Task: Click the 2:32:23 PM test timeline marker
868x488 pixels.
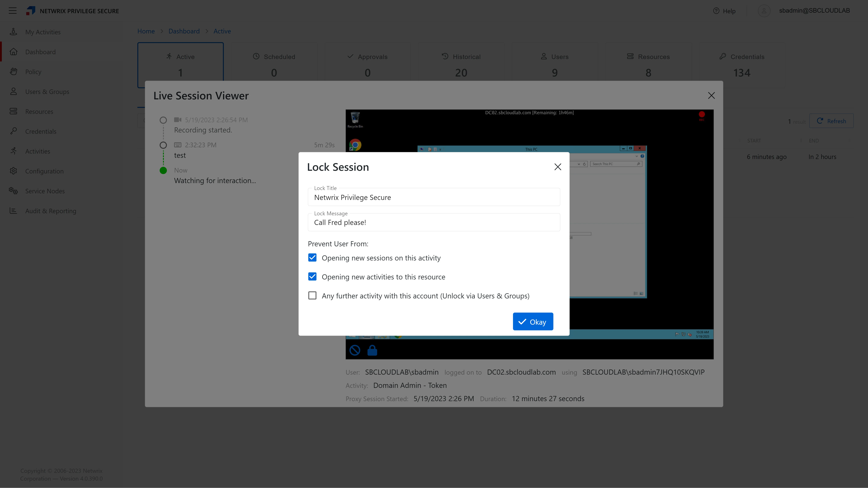Action: point(163,145)
